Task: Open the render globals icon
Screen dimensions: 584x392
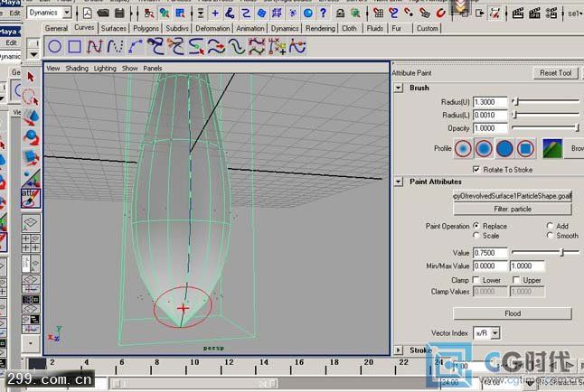Action: tap(551, 14)
